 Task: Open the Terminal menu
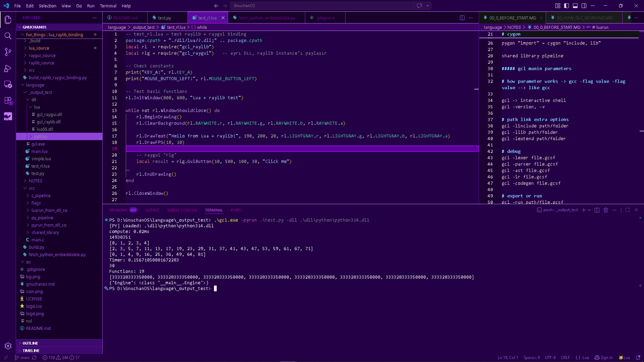pyautogui.click(x=108, y=6)
